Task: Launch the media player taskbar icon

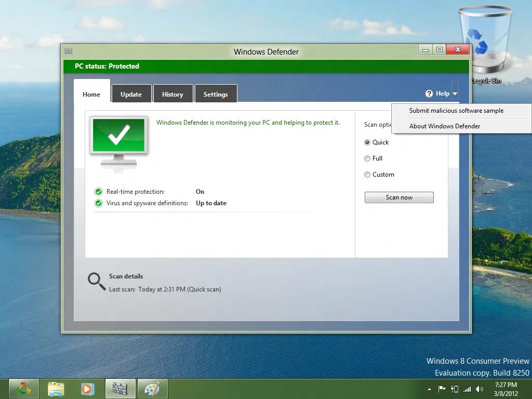Action: [87, 389]
